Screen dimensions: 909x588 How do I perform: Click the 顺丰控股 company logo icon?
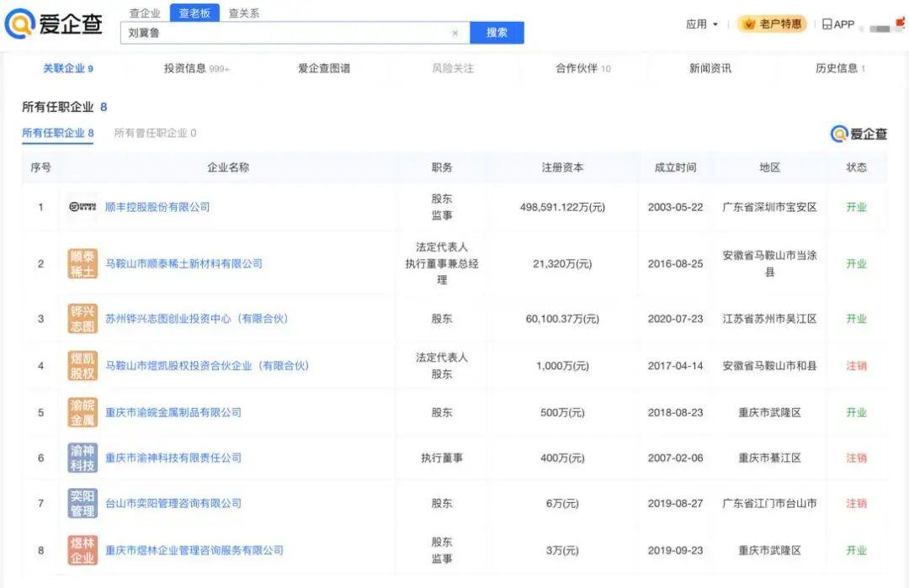(x=82, y=207)
